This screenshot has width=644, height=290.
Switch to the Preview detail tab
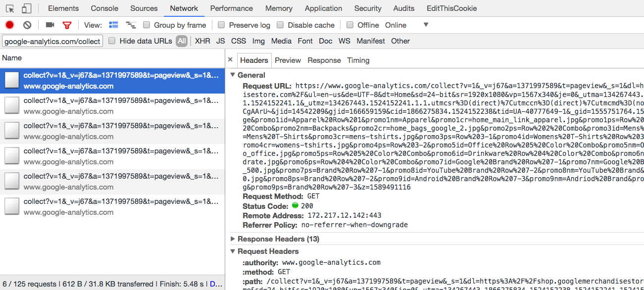pyautogui.click(x=288, y=60)
